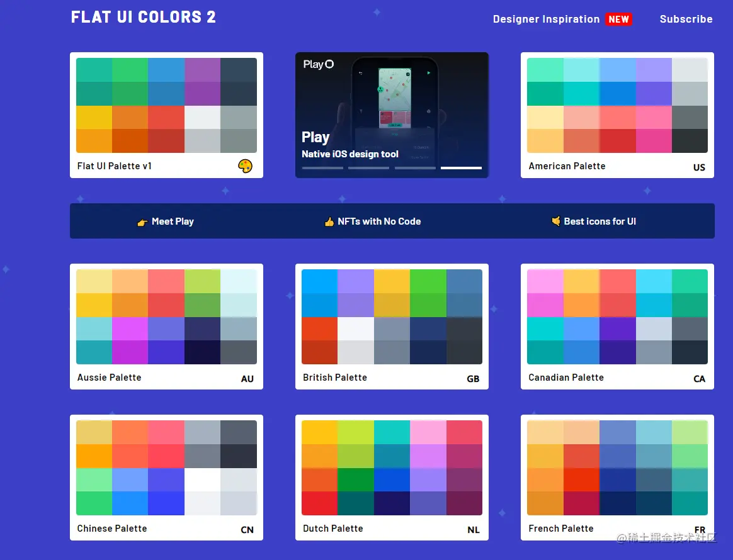Click the Native iOS design tool caption
Image resolution: width=733 pixels, height=560 pixels.
pyautogui.click(x=349, y=154)
